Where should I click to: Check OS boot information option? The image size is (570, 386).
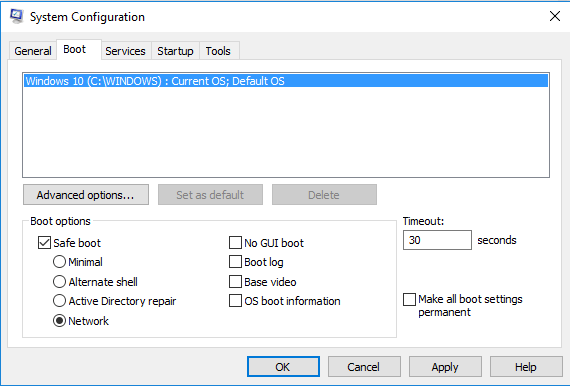coord(235,301)
